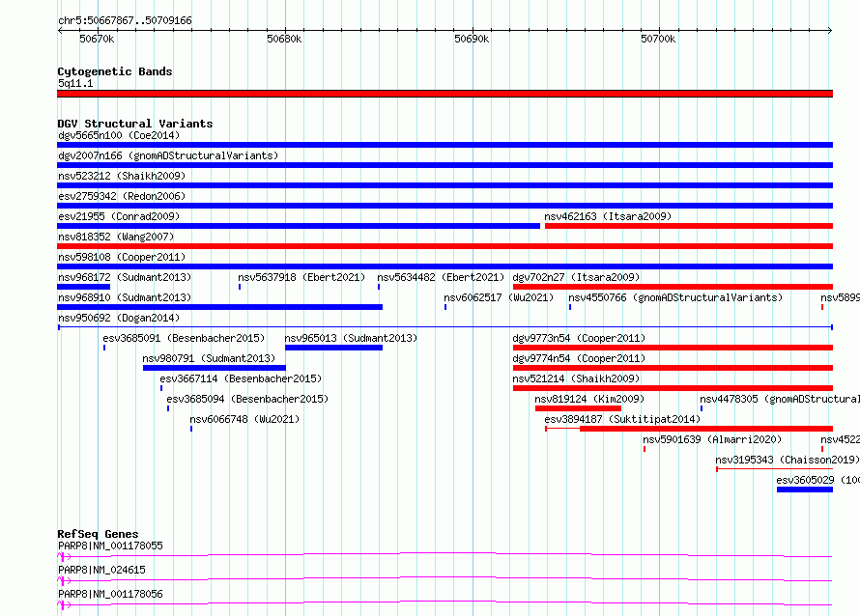The height and width of the screenshot is (616, 860).
Task: Click the nsv5901639 (Almarri2020) label
Action: (712, 439)
